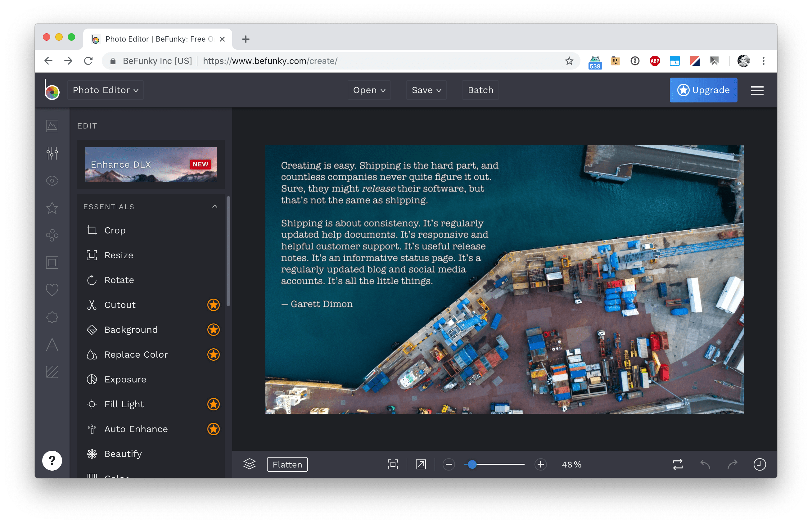Viewport: 812px width, 524px height.
Task: Click the undo arrow icon
Action: tap(705, 464)
